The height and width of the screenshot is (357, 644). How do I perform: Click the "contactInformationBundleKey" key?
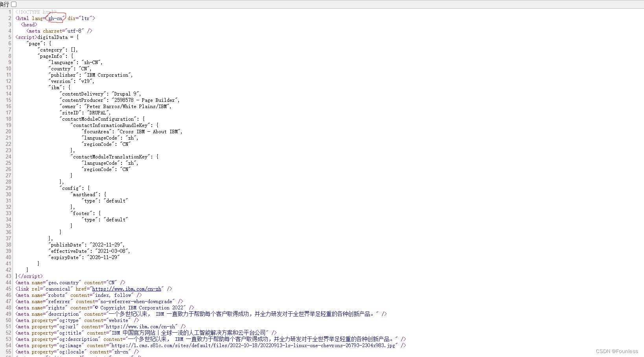click(110, 125)
